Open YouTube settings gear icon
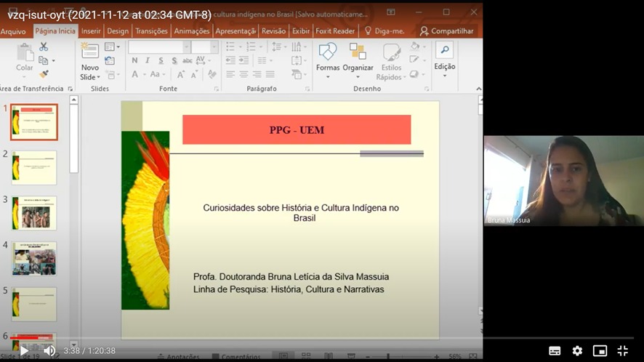This screenshot has width=644, height=362. 577,350
